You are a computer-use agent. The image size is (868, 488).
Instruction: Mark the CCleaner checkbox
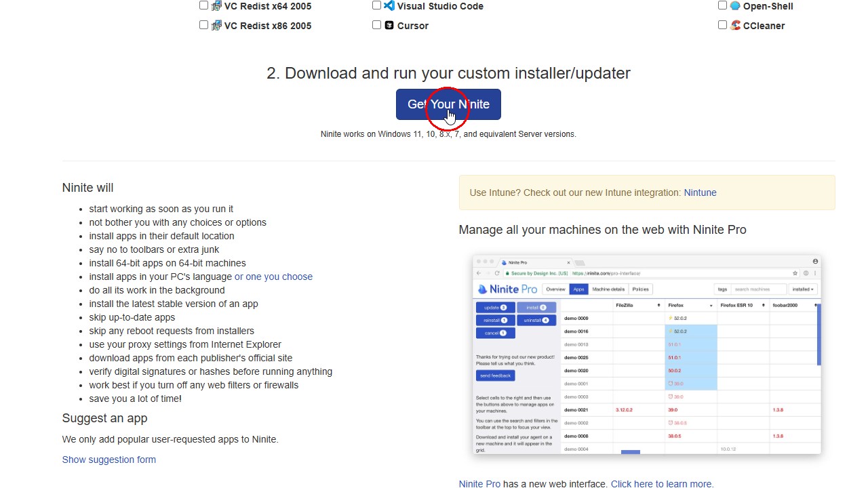click(722, 25)
